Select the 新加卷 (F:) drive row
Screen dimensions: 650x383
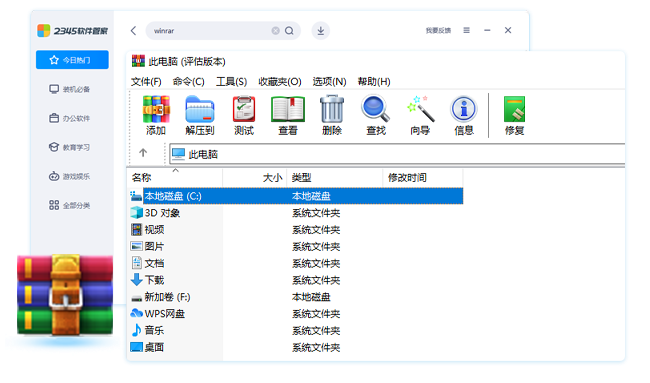[296, 297]
